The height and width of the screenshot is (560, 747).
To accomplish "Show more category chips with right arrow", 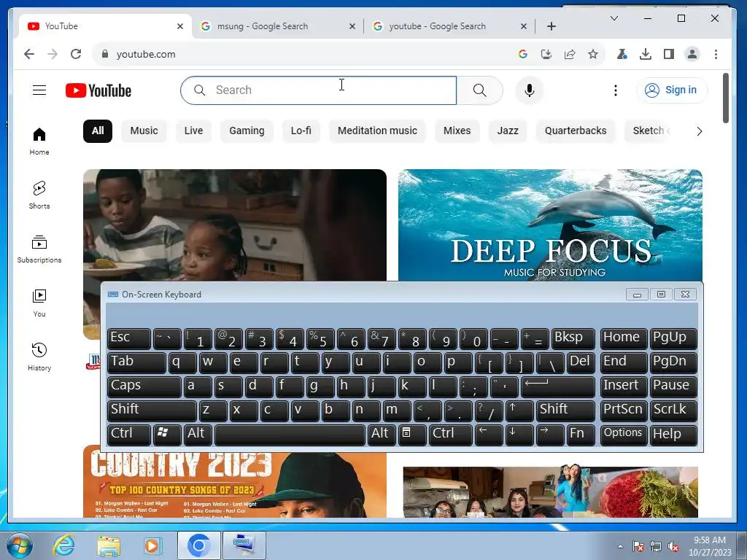I will tap(700, 131).
